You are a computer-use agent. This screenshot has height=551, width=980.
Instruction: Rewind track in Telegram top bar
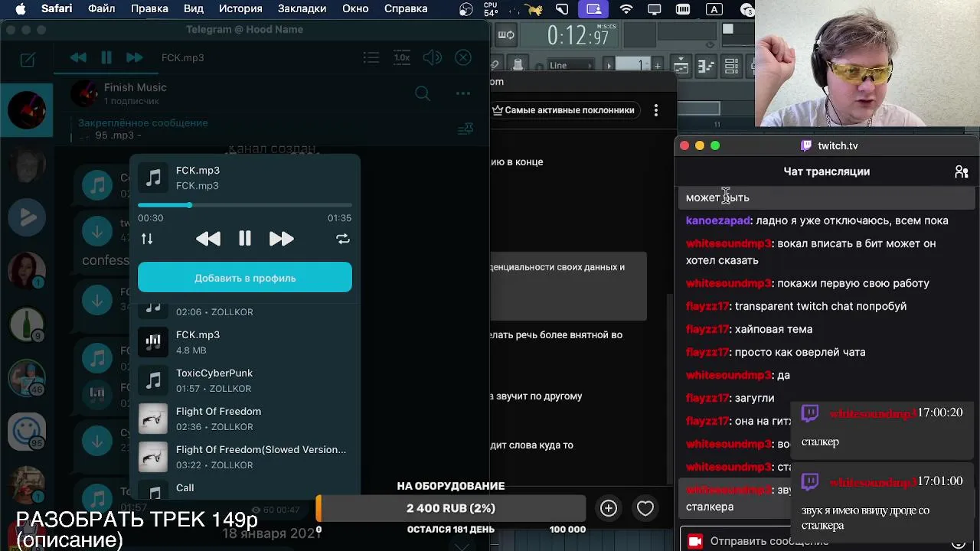coord(78,57)
